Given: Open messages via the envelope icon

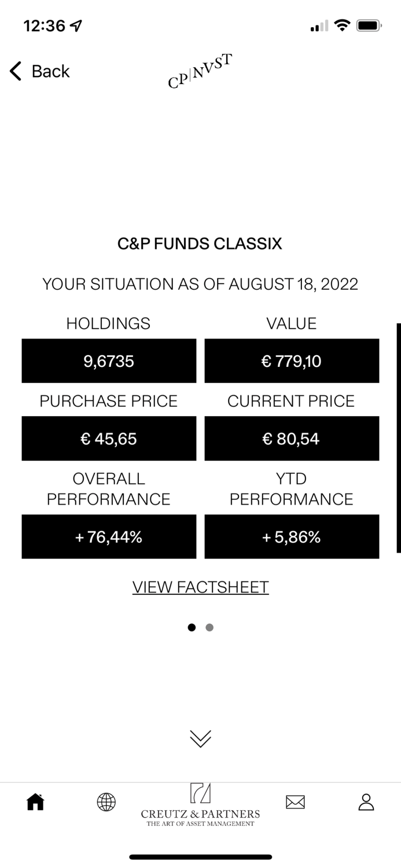Looking at the screenshot, I should click(x=295, y=802).
